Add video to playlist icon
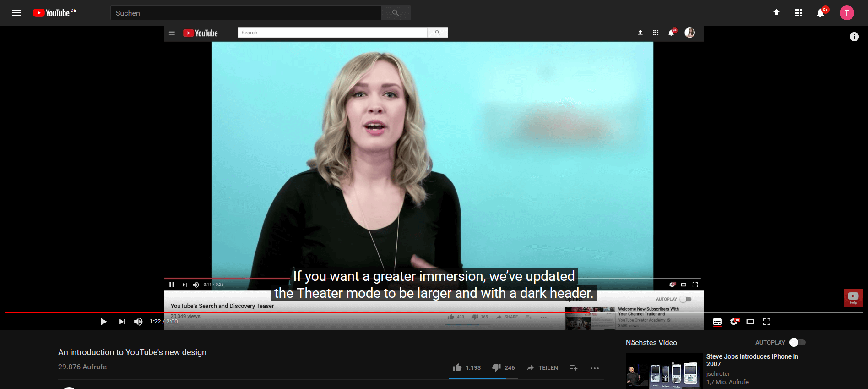 [x=574, y=367]
